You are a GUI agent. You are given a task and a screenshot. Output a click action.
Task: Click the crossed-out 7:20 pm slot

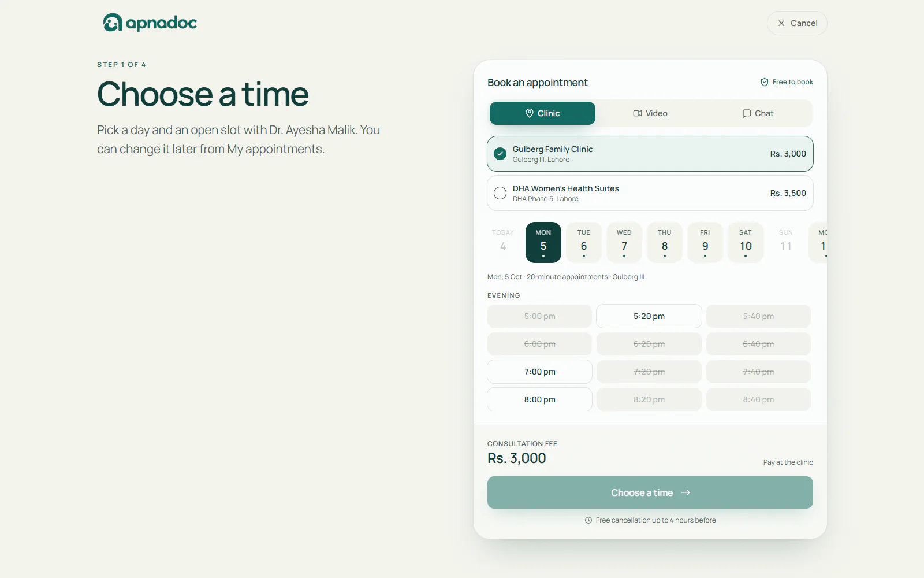coord(649,372)
